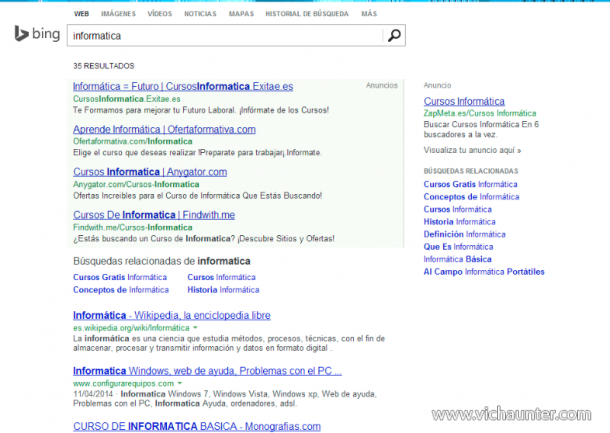Open the ZapMeta Cursos Informática sidebar ad

pos(464,102)
